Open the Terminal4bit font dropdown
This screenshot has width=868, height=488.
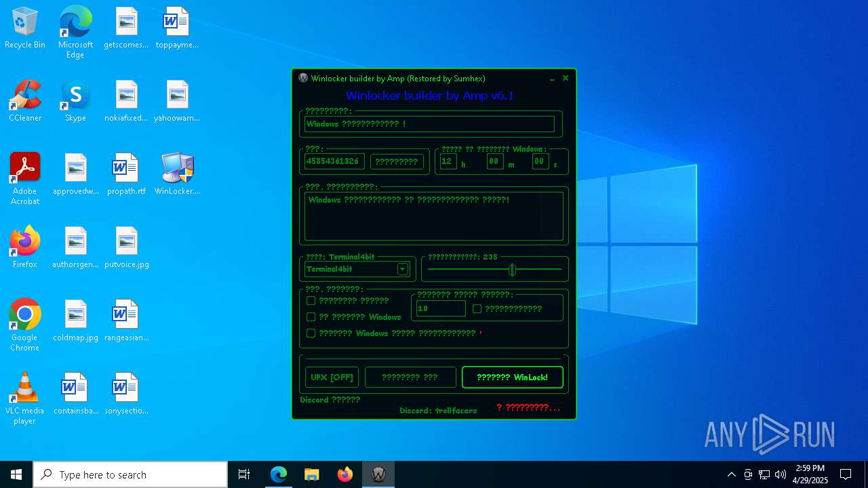pos(403,269)
